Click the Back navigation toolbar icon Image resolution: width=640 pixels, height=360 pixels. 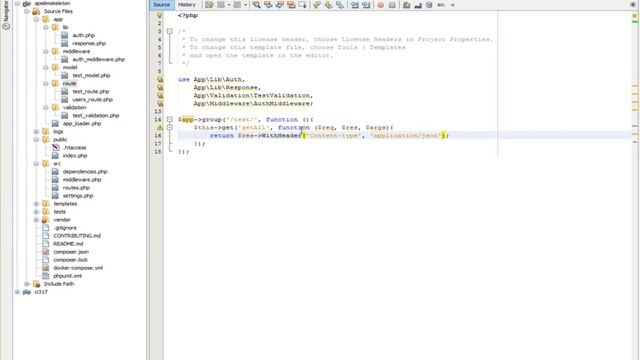coord(221,5)
